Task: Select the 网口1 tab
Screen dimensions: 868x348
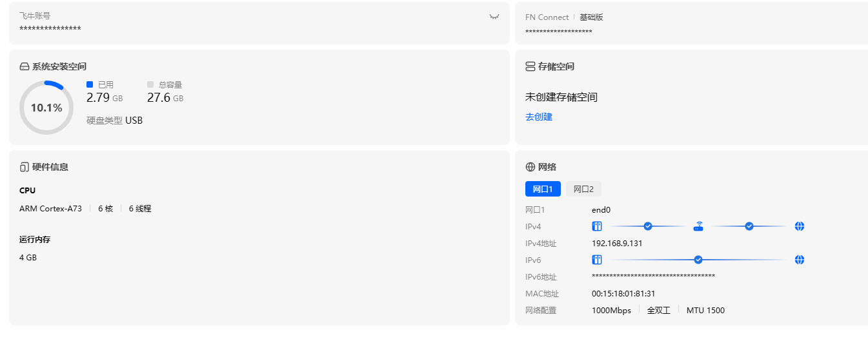Action: [x=543, y=189]
